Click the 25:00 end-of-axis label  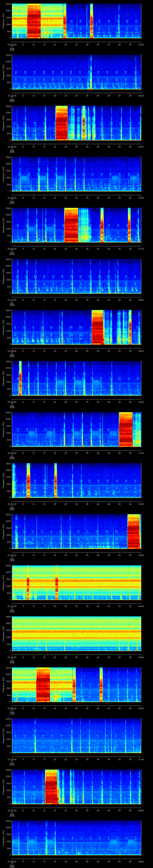point(141,147)
